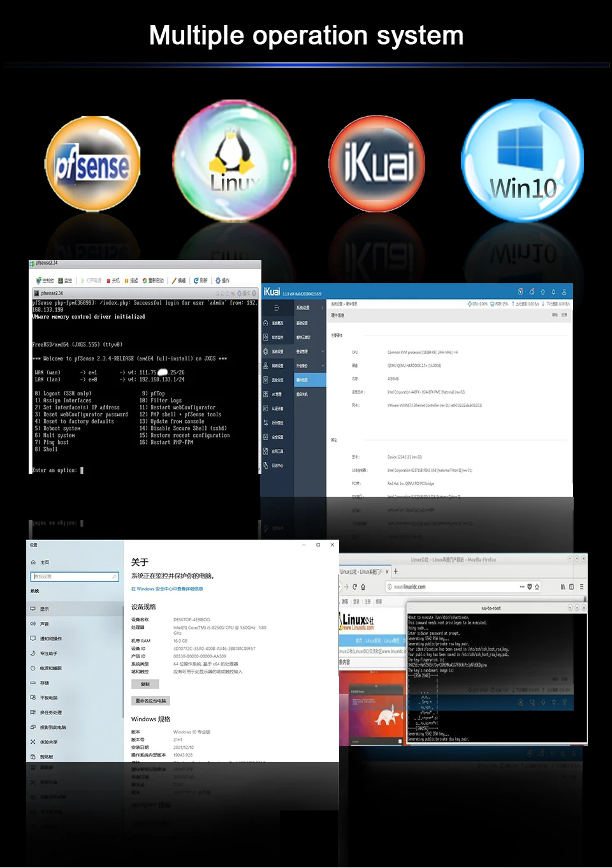612x868 pixels.
Task: Select 平板电脑 in the Windows Settings sidebar
Action: (75, 698)
